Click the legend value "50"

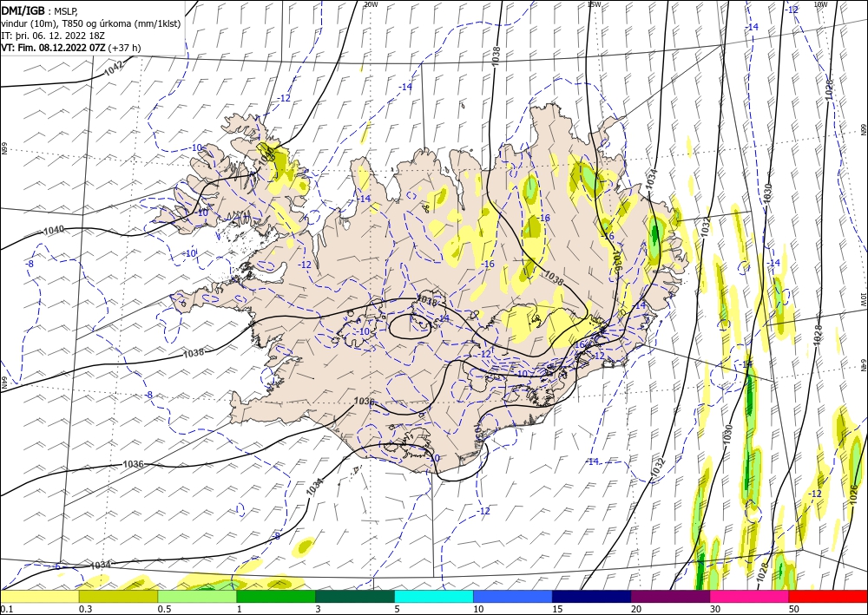(x=794, y=609)
